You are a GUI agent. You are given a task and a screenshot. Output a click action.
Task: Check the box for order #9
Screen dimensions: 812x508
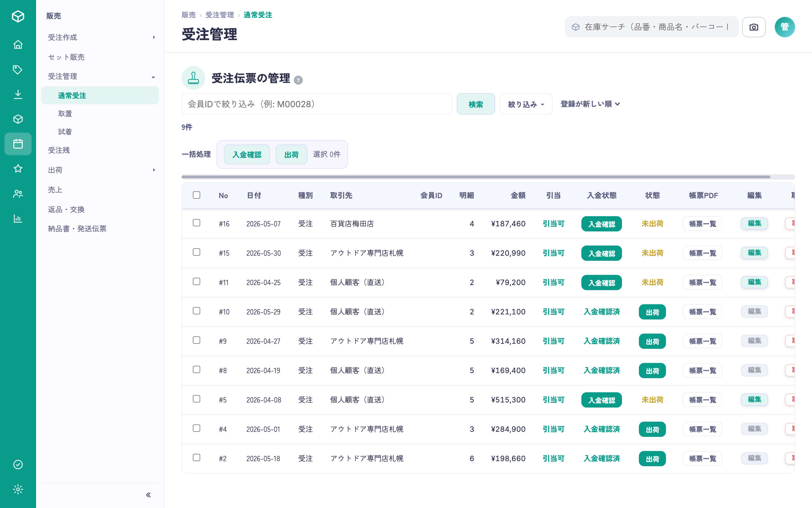pyautogui.click(x=197, y=340)
